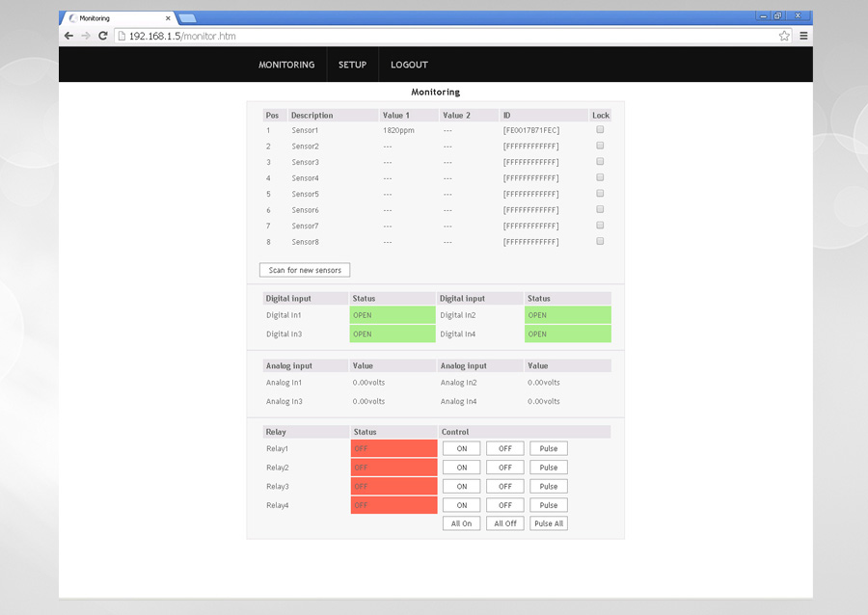This screenshot has height=615, width=868.
Task: Open a new browser tab
Action: coord(188,18)
